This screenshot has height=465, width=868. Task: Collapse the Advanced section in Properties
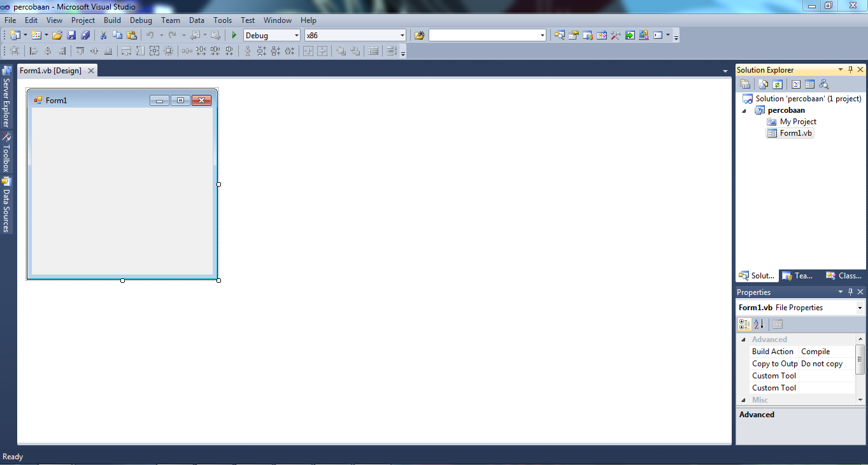pyautogui.click(x=743, y=339)
